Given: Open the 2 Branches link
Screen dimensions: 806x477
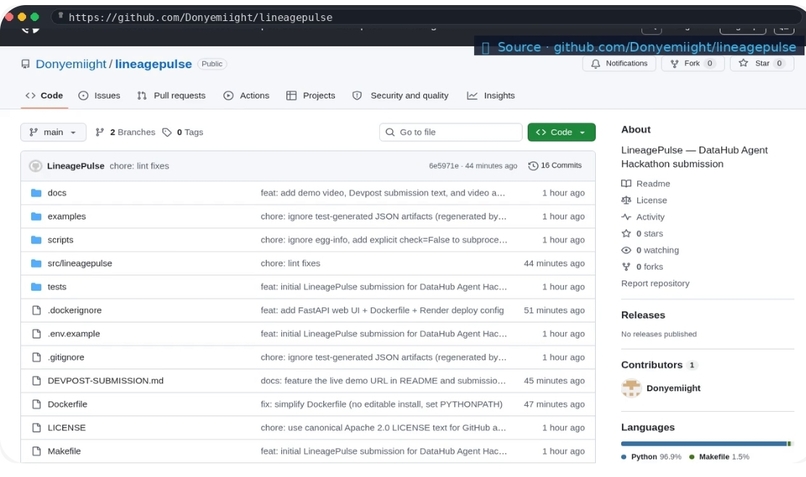Looking at the screenshot, I should click(125, 132).
